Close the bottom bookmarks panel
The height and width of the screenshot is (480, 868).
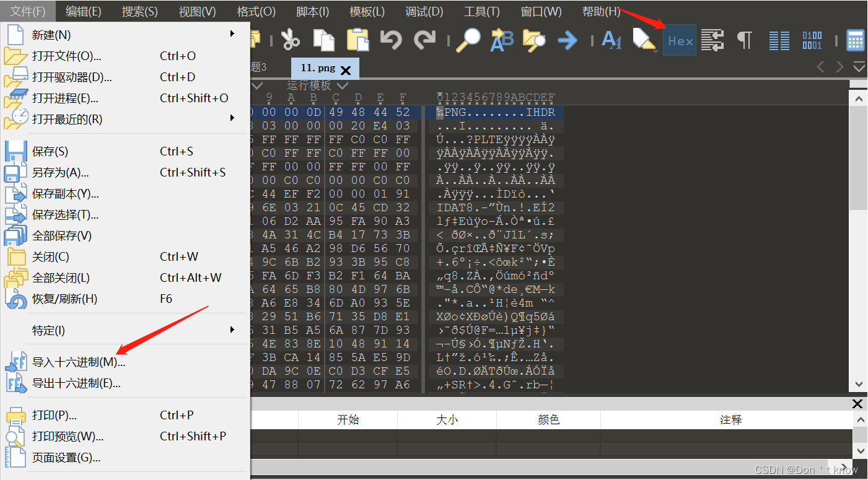(857, 404)
